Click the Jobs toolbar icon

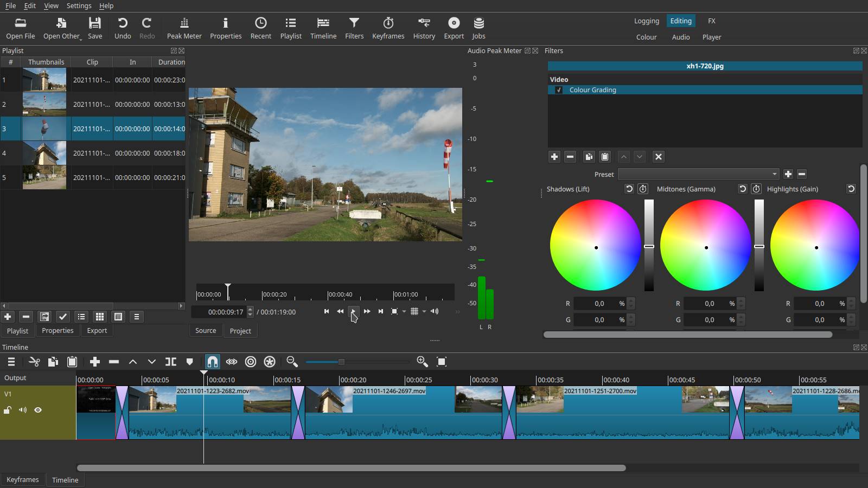pos(478,28)
